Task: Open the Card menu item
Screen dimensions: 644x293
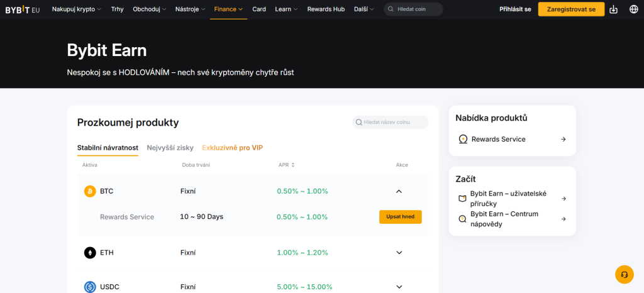Action: pyautogui.click(x=258, y=9)
